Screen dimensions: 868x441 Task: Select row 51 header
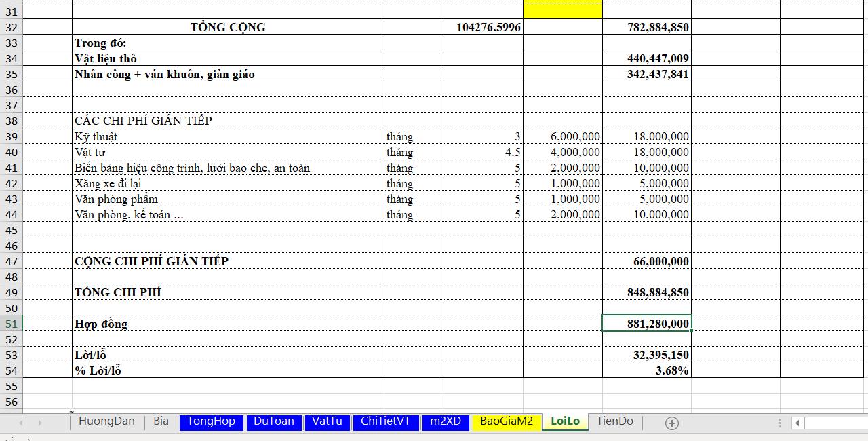click(11, 324)
